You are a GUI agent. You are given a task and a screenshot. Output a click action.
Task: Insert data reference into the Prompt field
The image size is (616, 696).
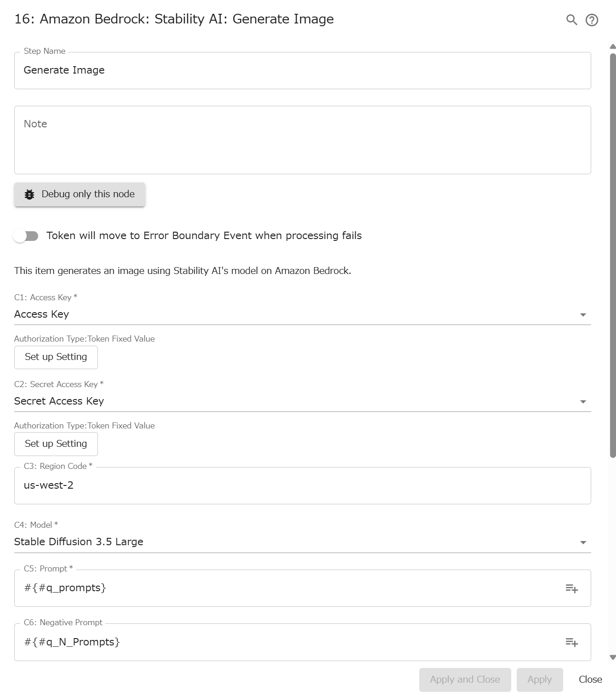pos(572,588)
